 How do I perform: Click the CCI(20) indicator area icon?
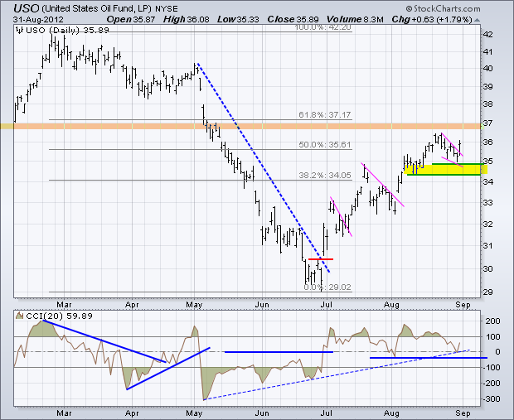coord(20,316)
